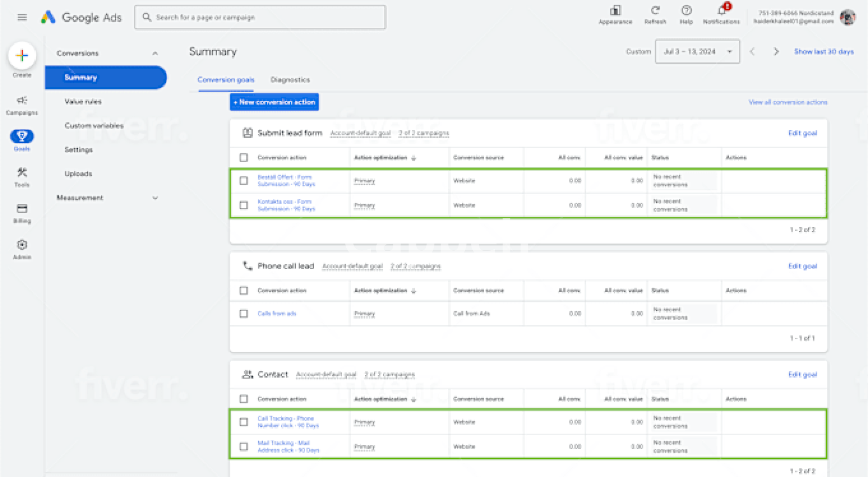This screenshot has width=868, height=477.
Task: Select Value rules in the side menu
Action: (x=83, y=102)
